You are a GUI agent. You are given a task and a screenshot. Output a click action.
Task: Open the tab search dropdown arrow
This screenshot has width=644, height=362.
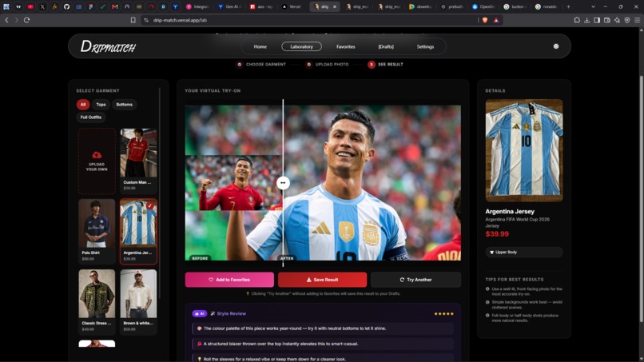click(x=593, y=6)
